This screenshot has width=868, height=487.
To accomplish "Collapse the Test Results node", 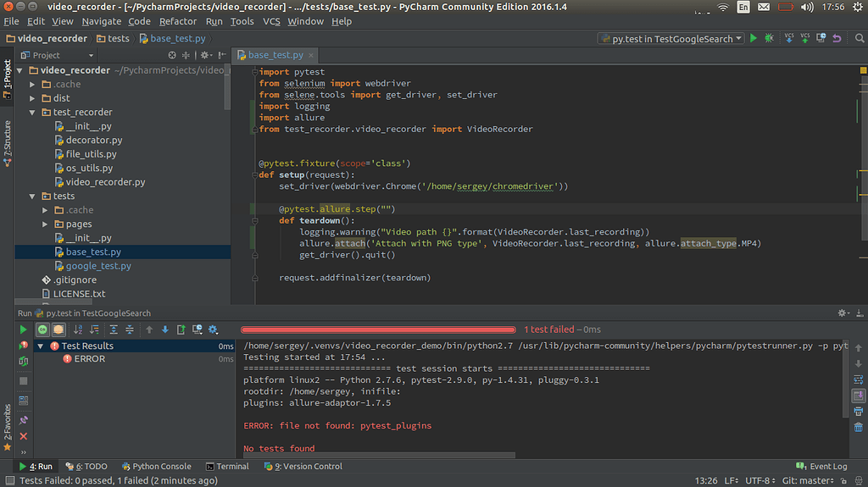I will 41,346.
